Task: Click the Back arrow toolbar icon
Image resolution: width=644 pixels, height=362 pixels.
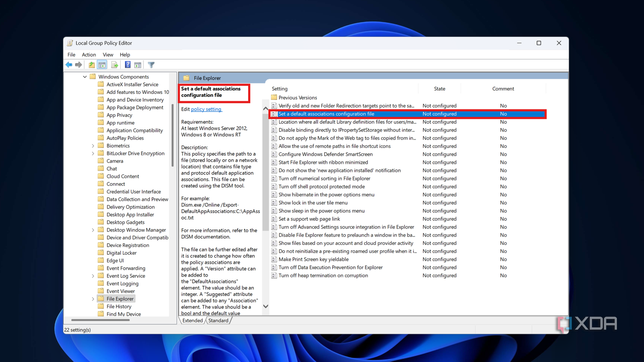Action: (69, 65)
